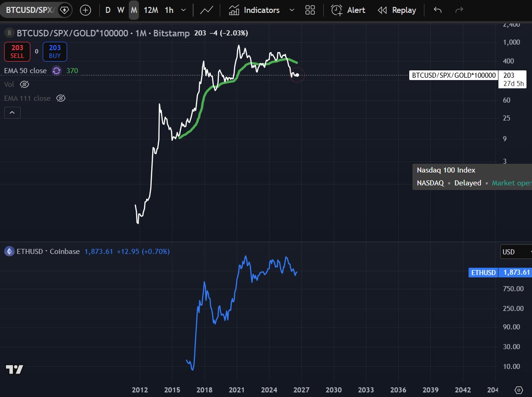Select the 12M timeframe
Viewport: 532px width, 397px height.
tap(151, 10)
